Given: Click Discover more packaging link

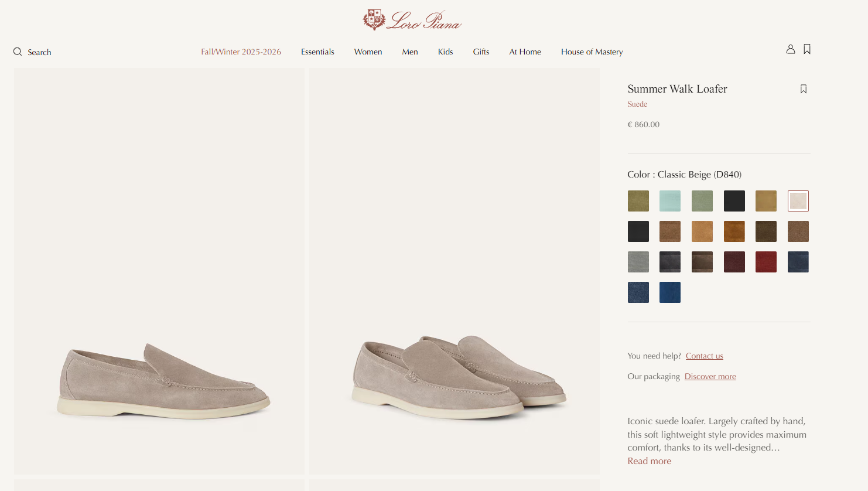Looking at the screenshot, I should 710,376.
